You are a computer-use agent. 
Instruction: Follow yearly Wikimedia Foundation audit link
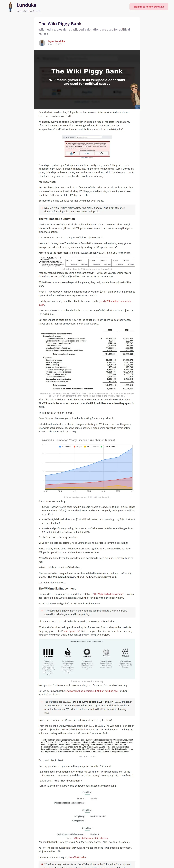click(x=85, y=303)
